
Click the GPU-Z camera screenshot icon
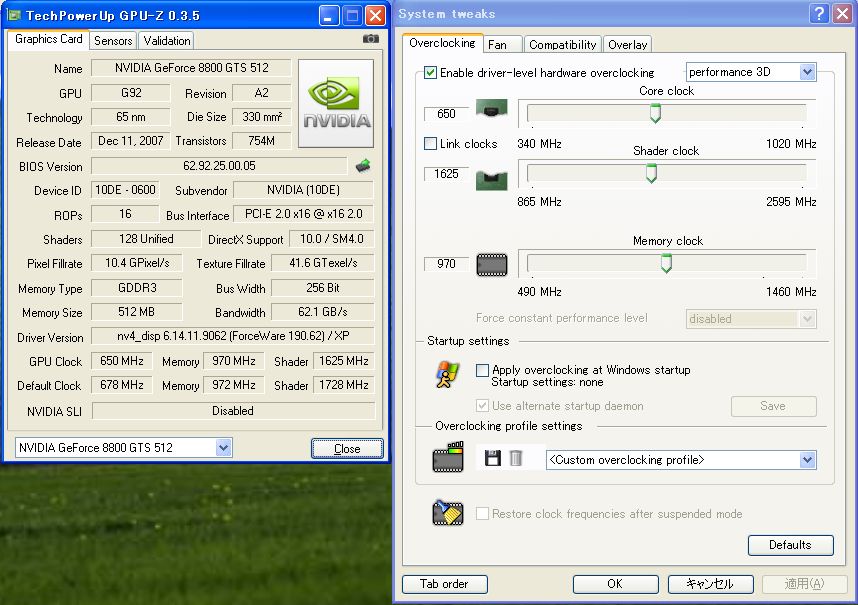point(370,39)
